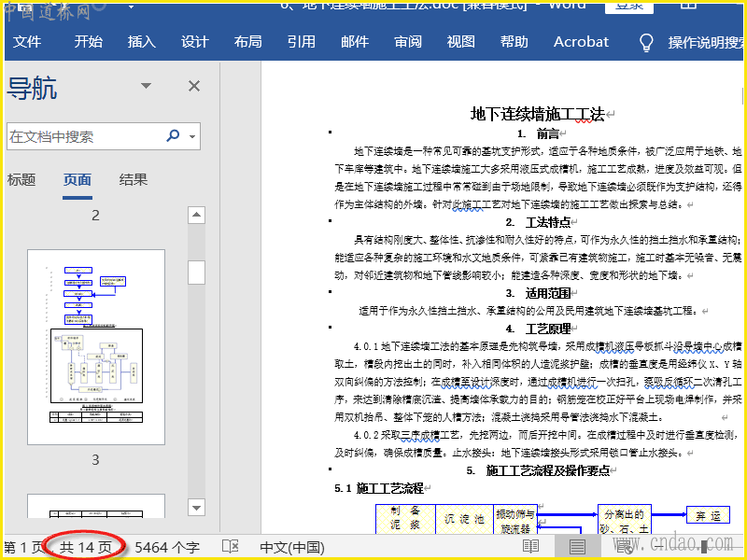
Task: Open the 文件 menu
Action: coord(27,42)
